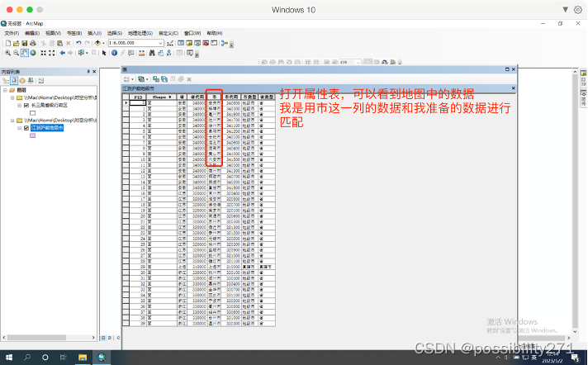588x365 pixels.
Task: Save the map with the floppy disk icon
Action: [25, 43]
